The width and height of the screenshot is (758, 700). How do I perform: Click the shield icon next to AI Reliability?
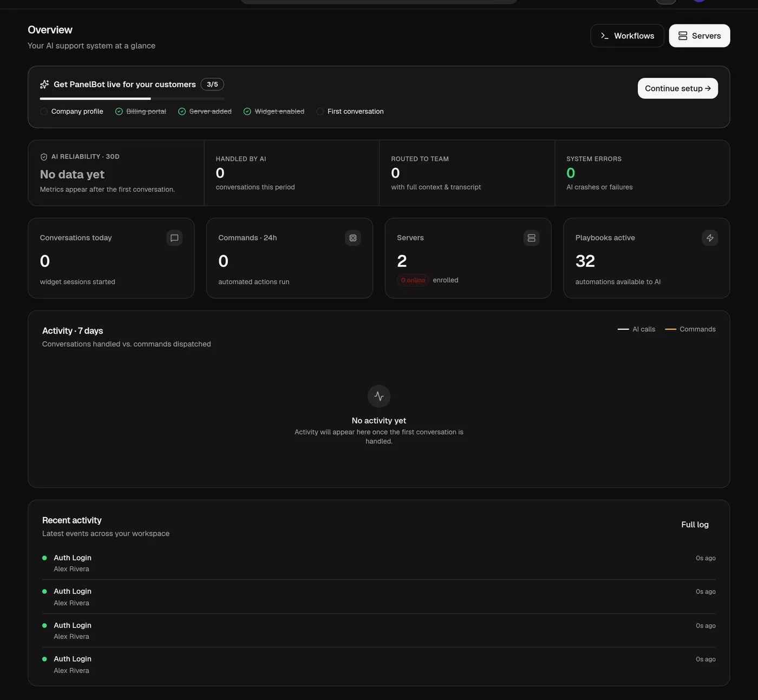pyautogui.click(x=44, y=157)
